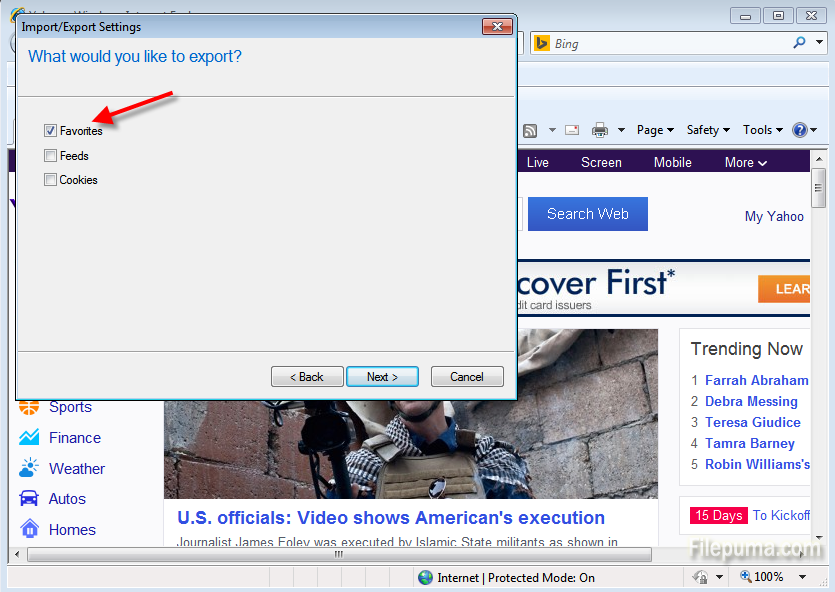Open the Tools dropdown menu

point(763,130)
